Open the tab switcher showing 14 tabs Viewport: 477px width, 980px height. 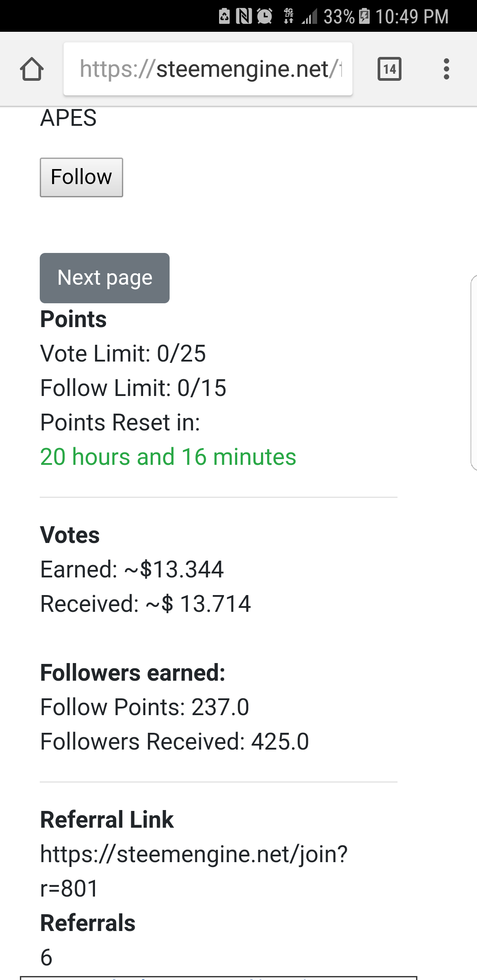coord(389,69)
